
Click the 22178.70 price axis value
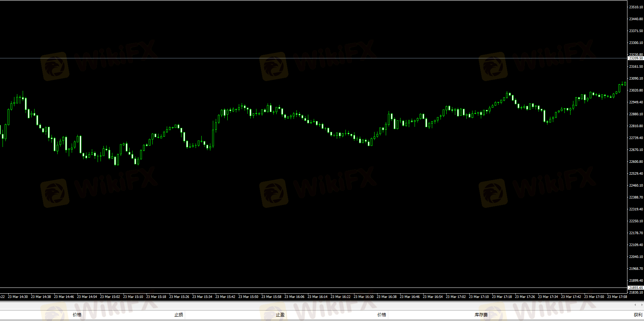pyautogui.click(x=636, y=233)
